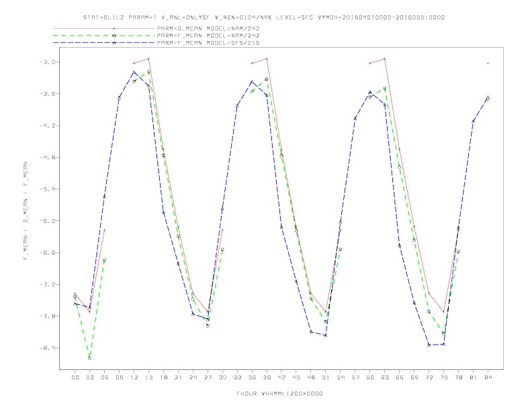Select legend entry PARM=O_MEAN MODEL=NAM/242
This screenshot has height=411, width=532.
coord(208,28)
